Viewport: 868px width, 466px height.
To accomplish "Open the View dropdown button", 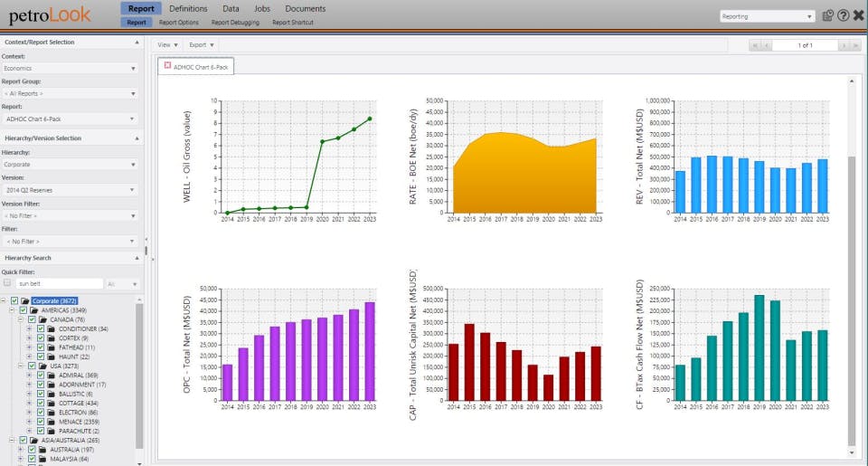I will 167,45.
